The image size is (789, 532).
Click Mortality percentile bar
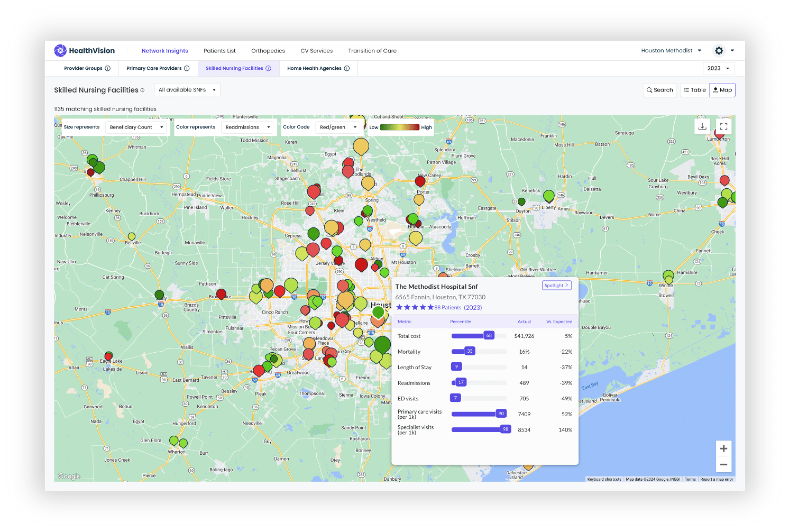tap(479, 351)
